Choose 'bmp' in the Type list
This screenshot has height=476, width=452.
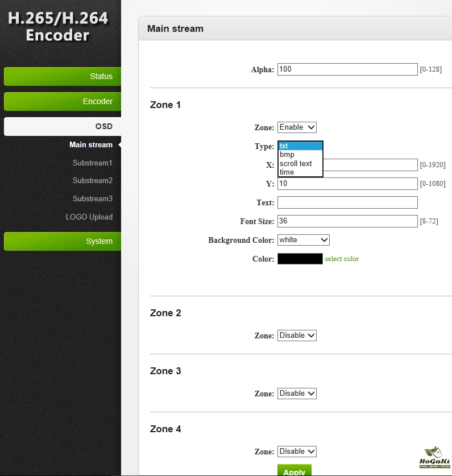pos(287,155)
